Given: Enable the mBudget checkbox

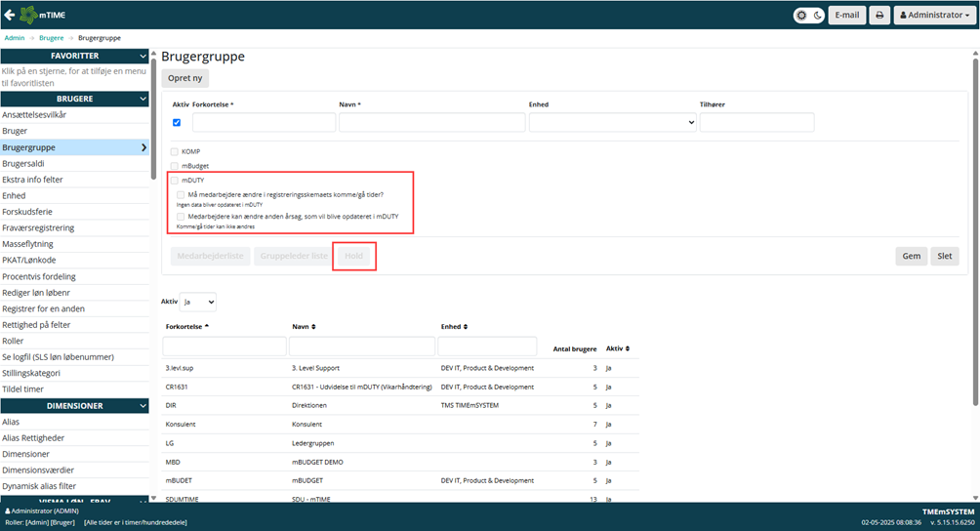Looking at the screenshot, I should pyautogui.click(x=175, y=166).
